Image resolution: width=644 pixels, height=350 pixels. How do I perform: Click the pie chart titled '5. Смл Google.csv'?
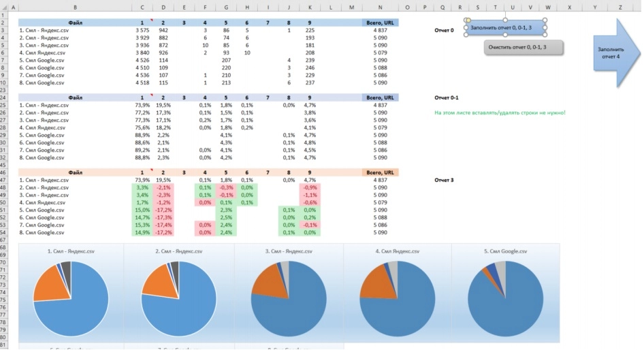click(x=505, y=299)
